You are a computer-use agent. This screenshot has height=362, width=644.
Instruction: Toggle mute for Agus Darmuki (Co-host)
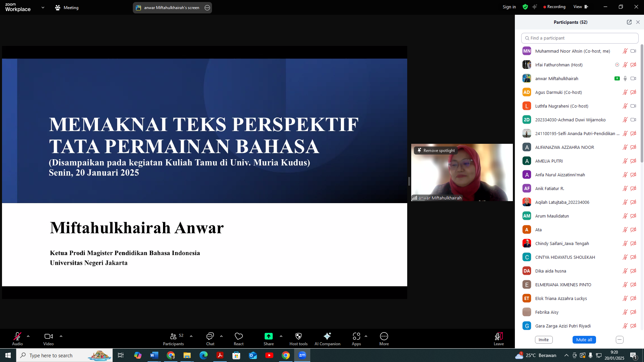point(625,92)
